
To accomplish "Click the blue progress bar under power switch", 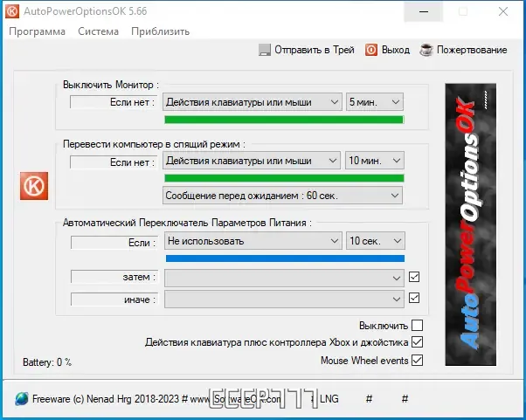I will pyautogui.click(x=285, y=258).
